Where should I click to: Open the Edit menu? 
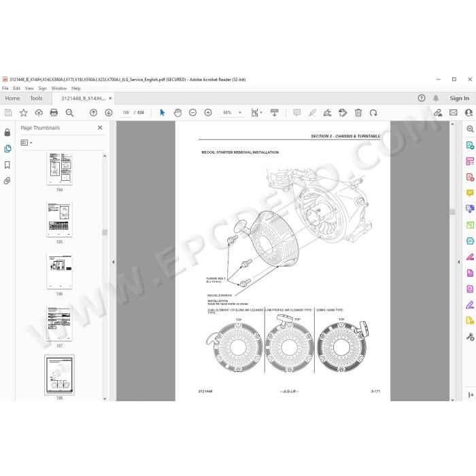coord(16,88)
